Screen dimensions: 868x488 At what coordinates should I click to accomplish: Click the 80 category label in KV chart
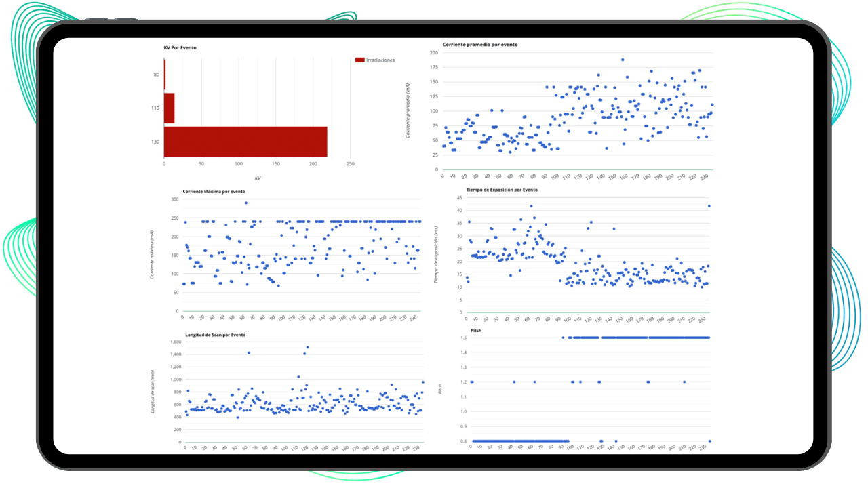[157, 74]
